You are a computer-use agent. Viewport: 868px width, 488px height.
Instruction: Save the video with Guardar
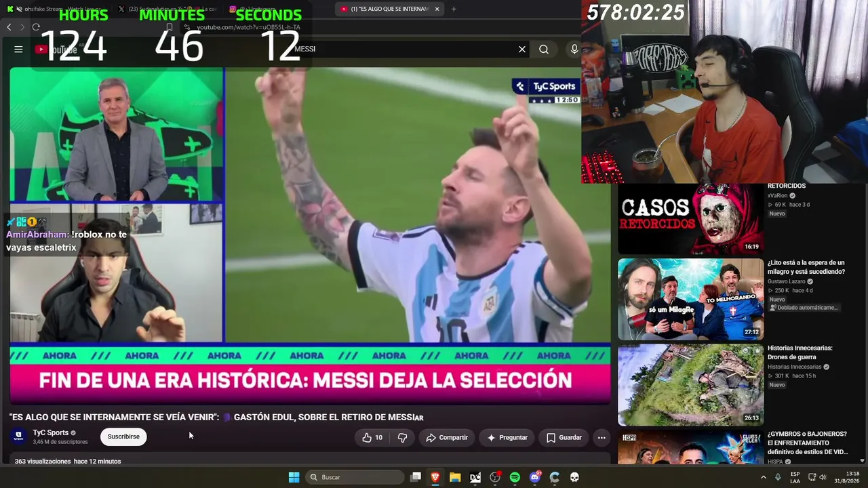pyautogui.click(x=564, y=437)
